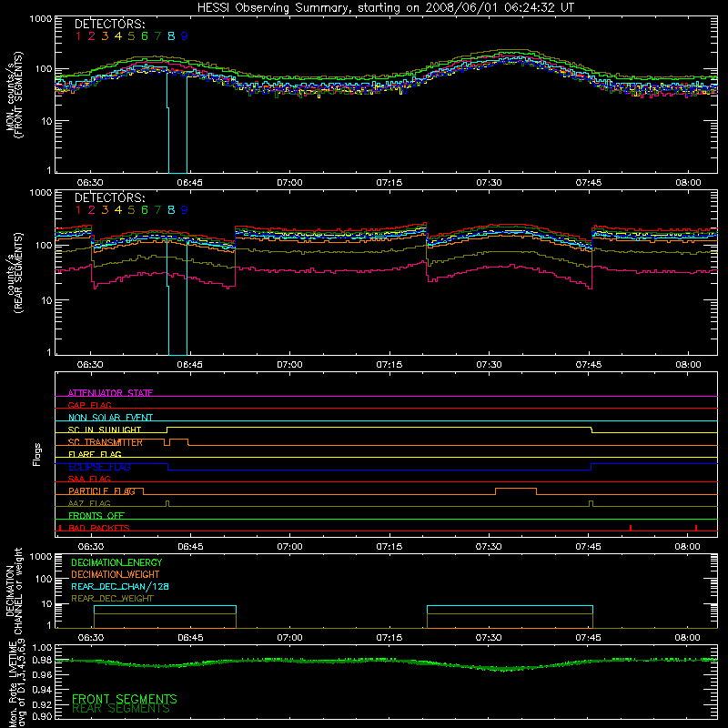Click 07:00 tick label under decimation plot
The image size is (728, 728).
[x=289, y=638]
